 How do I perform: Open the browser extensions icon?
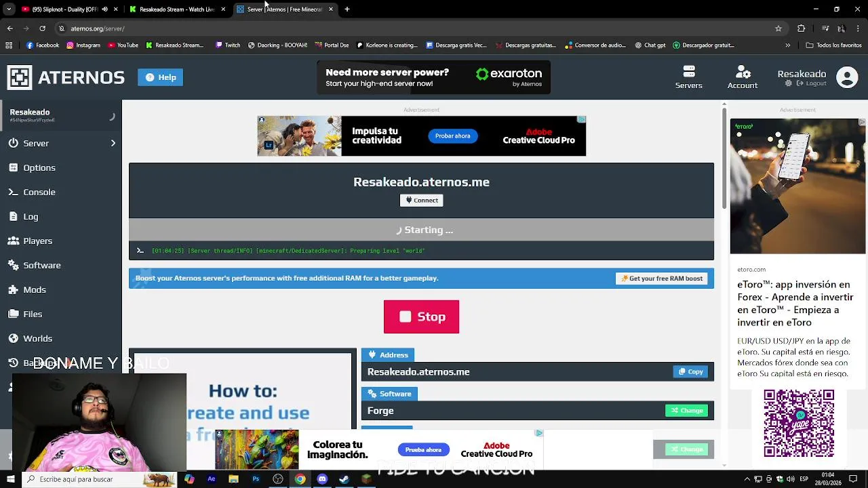tap(802, 28)
